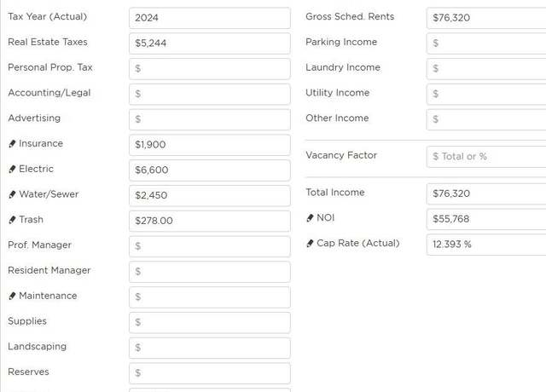Click the pencil icon by Cap Rate (Actual)

click(x=310, y=244)
